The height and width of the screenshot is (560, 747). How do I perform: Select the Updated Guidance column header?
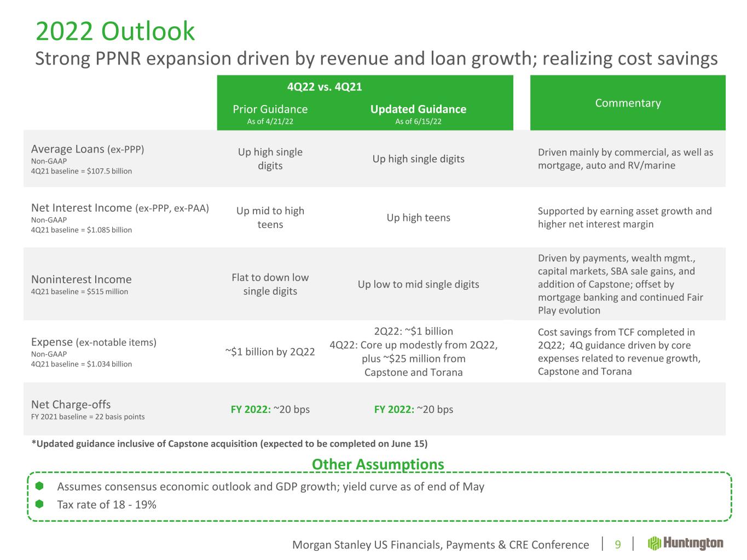418,109
